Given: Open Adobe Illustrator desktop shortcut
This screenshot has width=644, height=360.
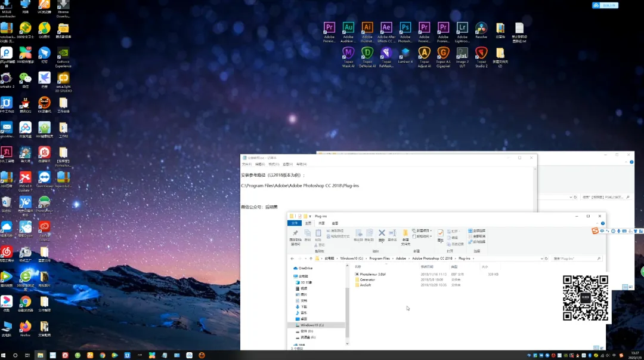Looking at the screenshot, I should [367, 32].
